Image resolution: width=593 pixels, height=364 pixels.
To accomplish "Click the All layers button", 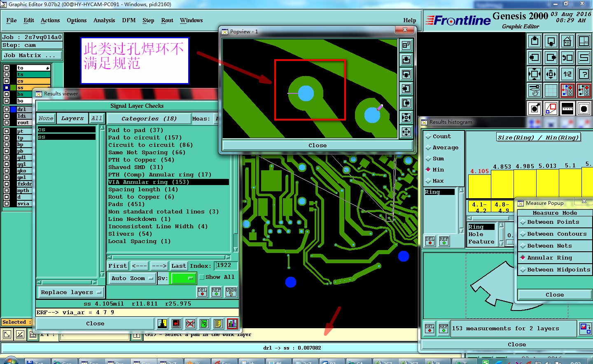I will tap(97, 118).
